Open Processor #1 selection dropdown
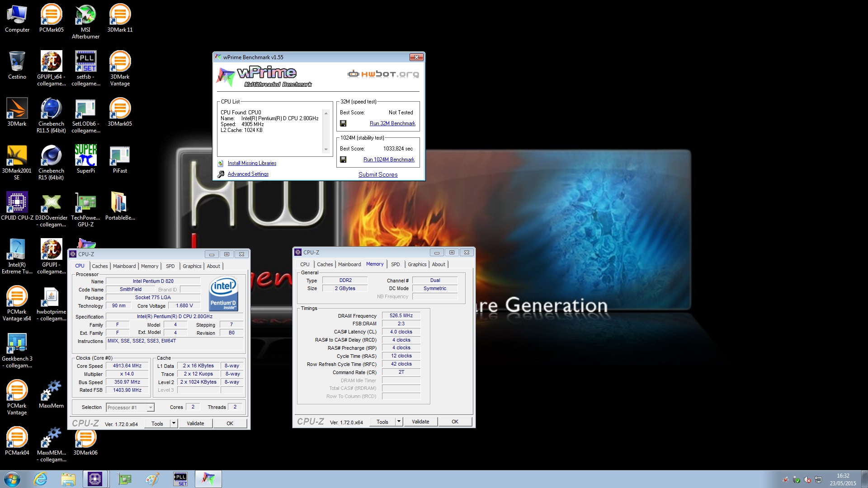This screenshot has height=488, width=868. click(x=130, y=408)
